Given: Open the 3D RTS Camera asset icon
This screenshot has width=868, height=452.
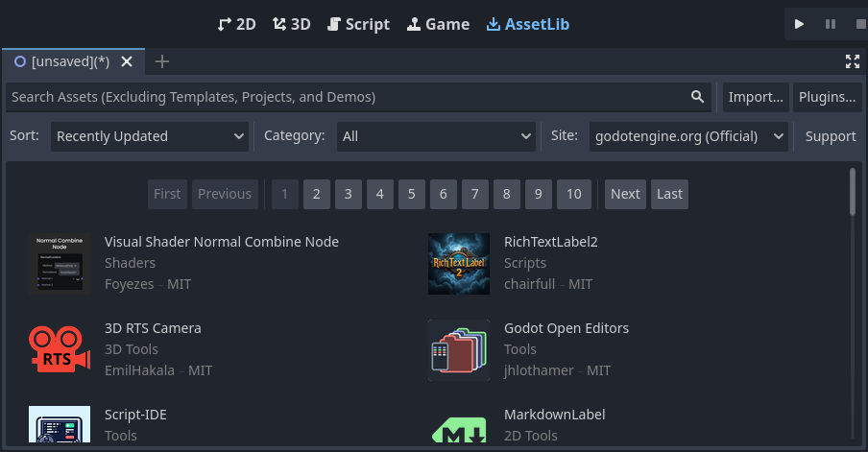Looking at the screenshot, I should click(x=60, y=350).
